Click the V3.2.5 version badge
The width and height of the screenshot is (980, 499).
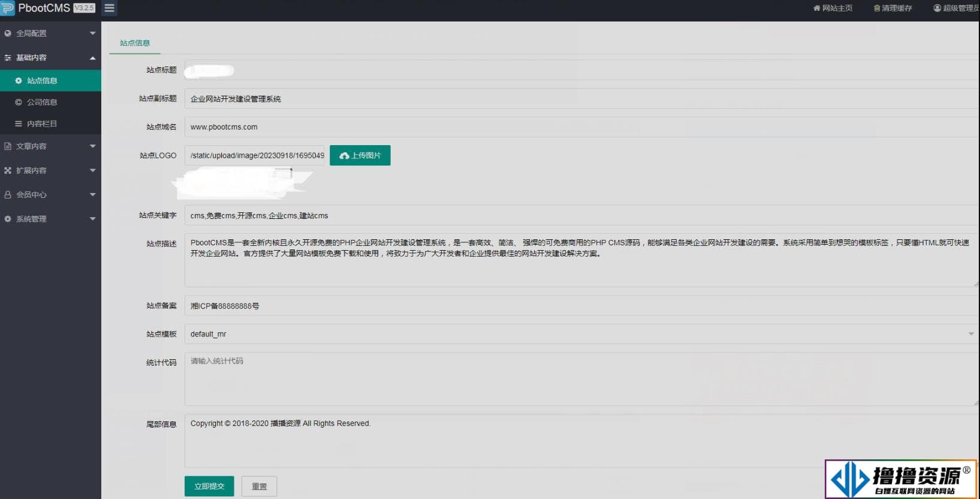[x=85, y=8]
